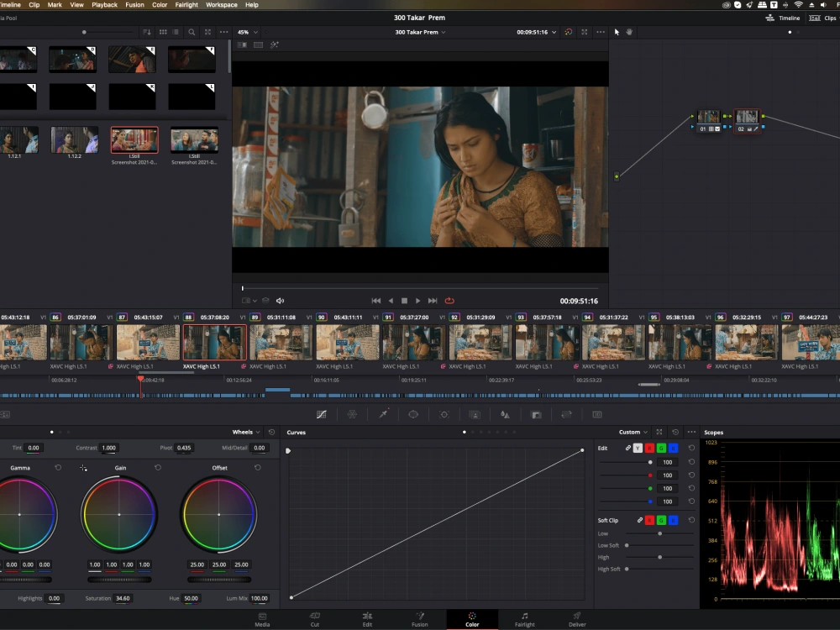Open the Stereoscopic 3D palette icon
Viewport: 840px width, 630px height.
[x=596, y=415]
